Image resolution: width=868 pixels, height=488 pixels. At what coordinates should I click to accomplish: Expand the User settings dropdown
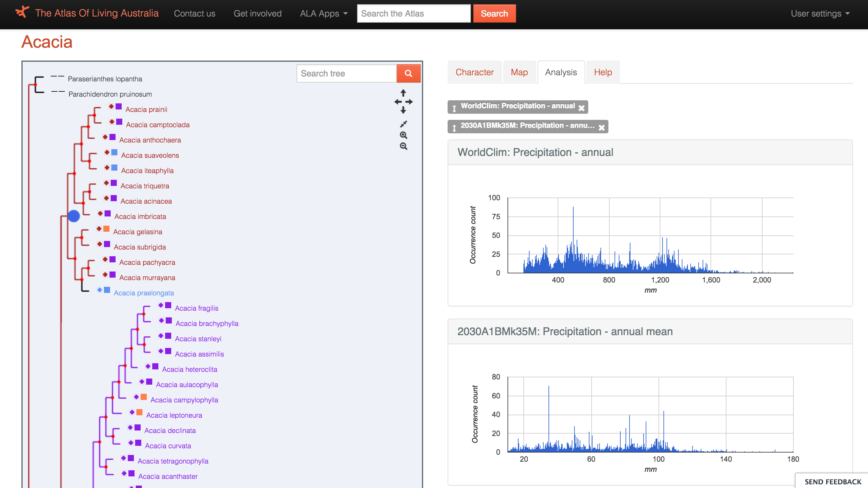[820, 13]
